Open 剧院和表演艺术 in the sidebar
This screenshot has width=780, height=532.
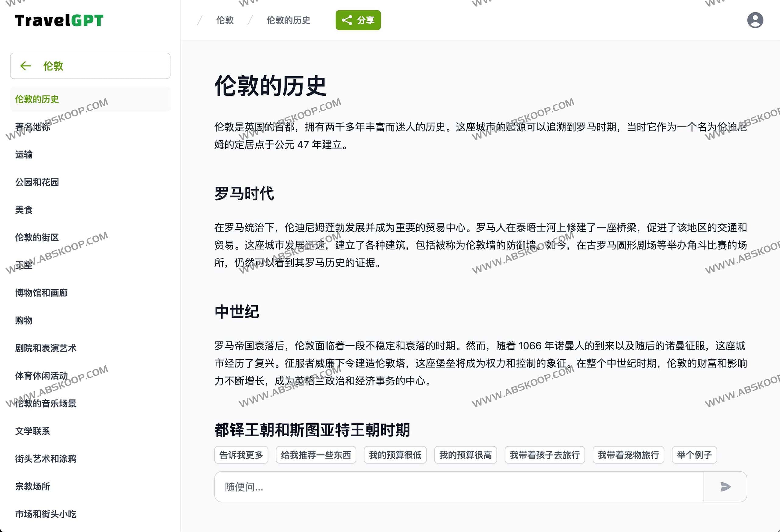[46, 348]
